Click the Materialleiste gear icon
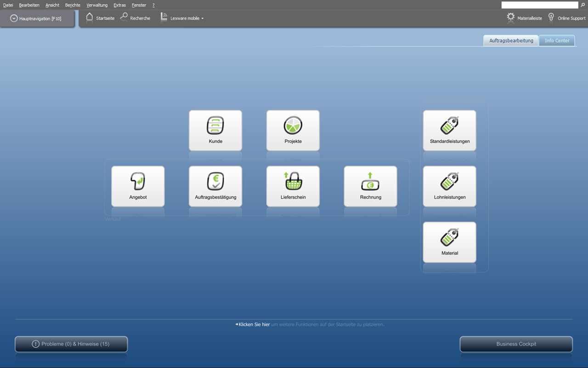 click(511, 17)
